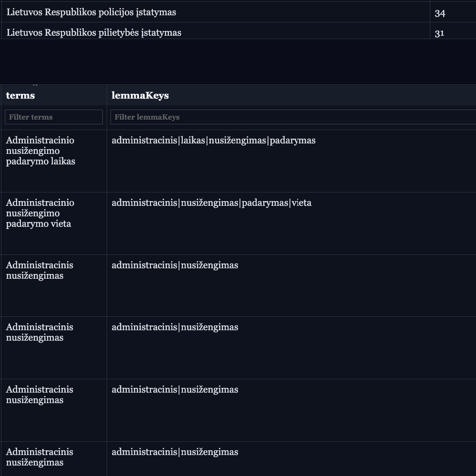Viewport: 476px width, 476px height.
Task: Click the last 'administracinis|nusižengimas' lemmaKeys cell
Action: (175, 452)
